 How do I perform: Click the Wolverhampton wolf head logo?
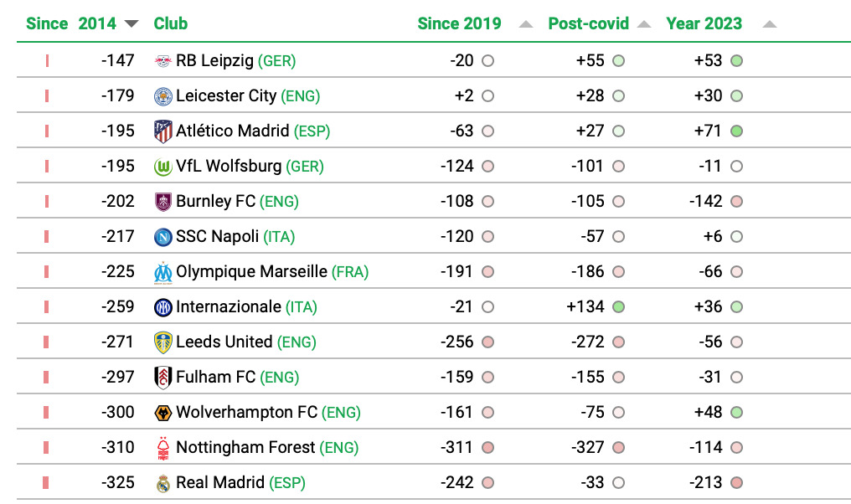click(x=162, y=413)
